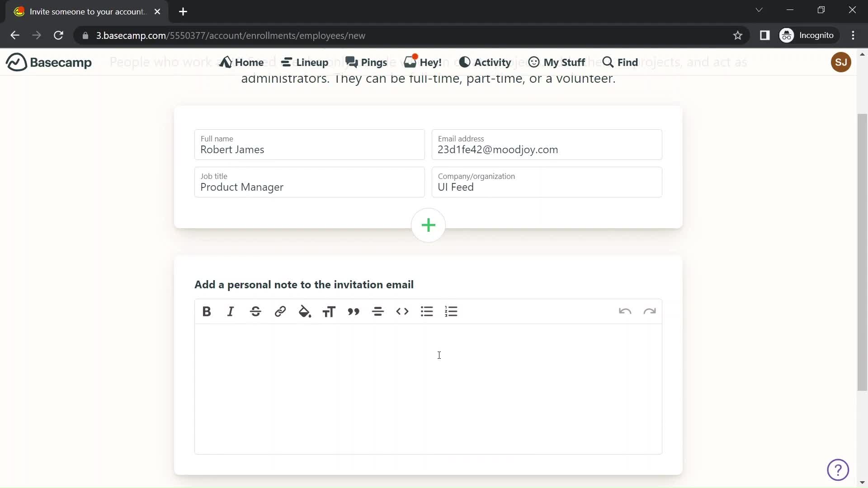The image size is (868, 488).
Task: Add ordered numbered list
Action: tap(451, 311)
